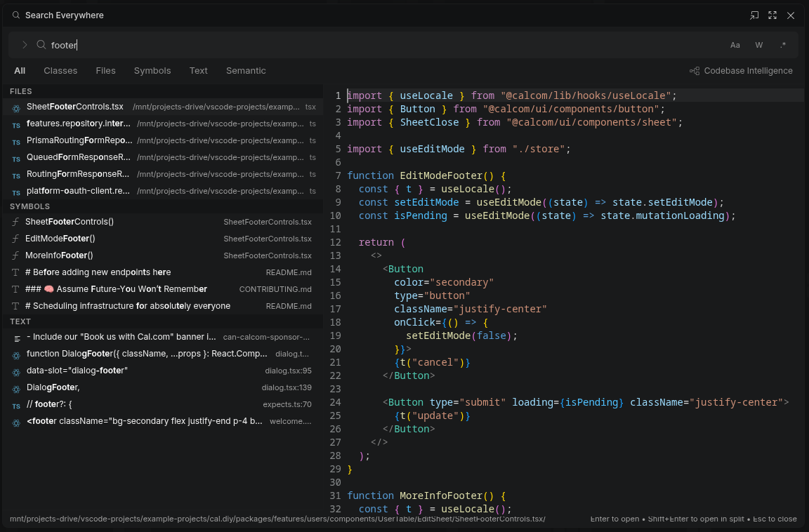Switch to the Files tab
This screenshot has width=809, height=532.
tap(106, 71)
